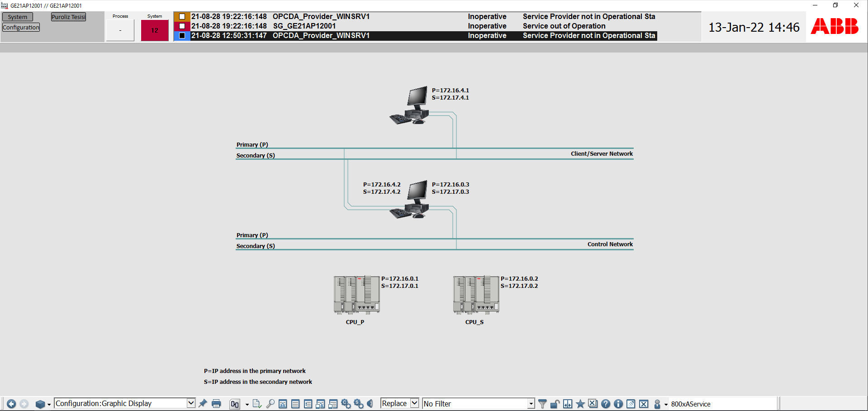Click the speaker silence icon
This screenshot has height=411, width=868.
(370, 404)
